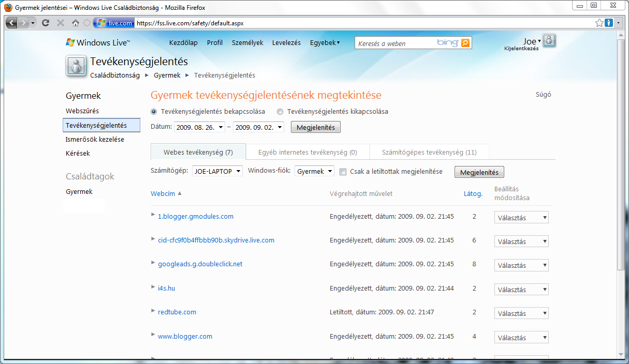629x364 pixels.
Task: Open the Kezdőlap menu item
Action: [x=183, y=43]
